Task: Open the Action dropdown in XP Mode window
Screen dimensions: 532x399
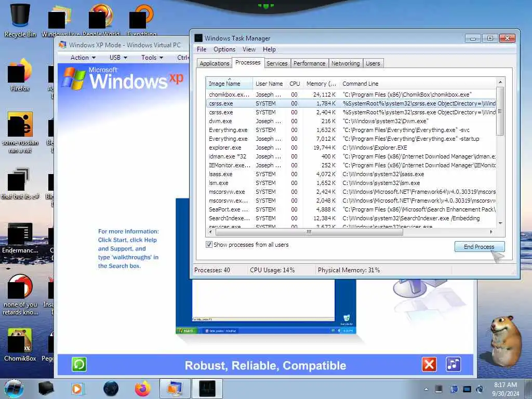Action: [83, 58]
